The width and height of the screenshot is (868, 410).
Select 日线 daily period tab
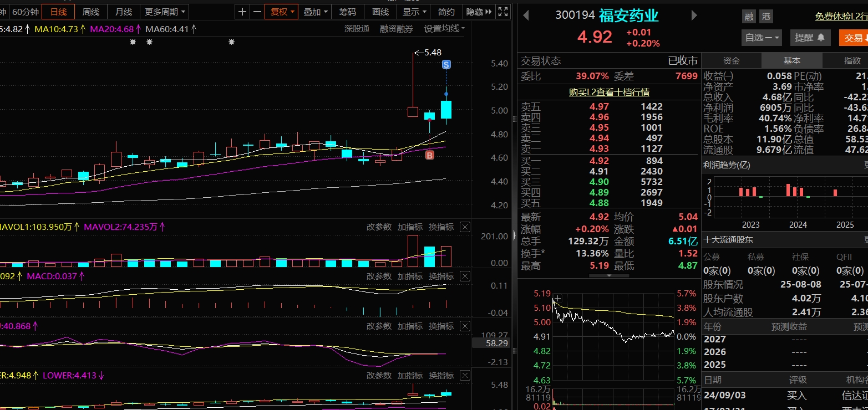[x=58, y=12]
